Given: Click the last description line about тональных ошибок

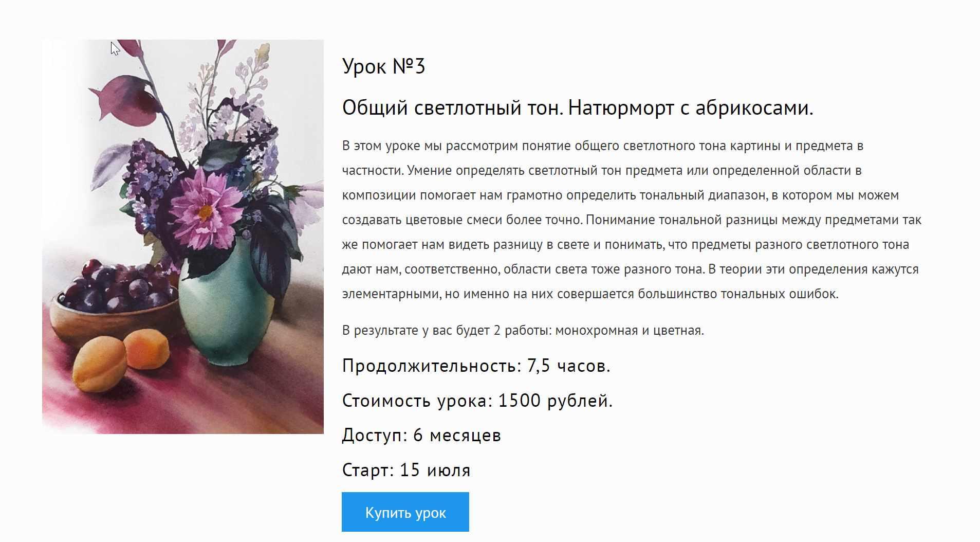Looking at the screenshot, I should (x=590, y=294).
